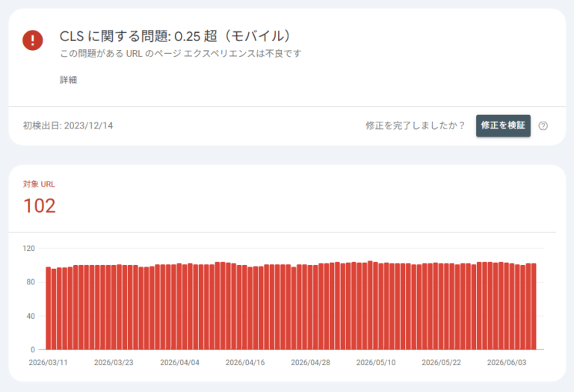Click the 2026/04/04 axis date label
The image size is (574, 392).
(x=179, y=362)
